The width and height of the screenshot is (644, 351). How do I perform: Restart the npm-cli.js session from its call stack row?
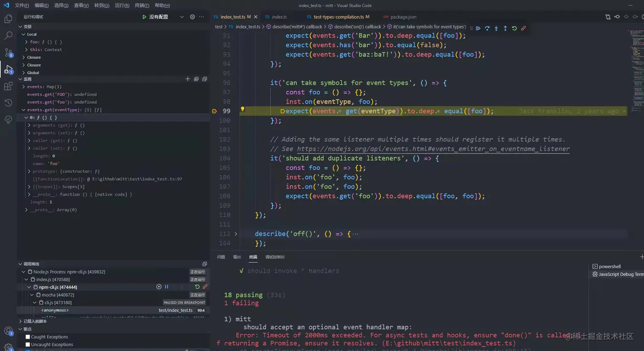(197, 287)
